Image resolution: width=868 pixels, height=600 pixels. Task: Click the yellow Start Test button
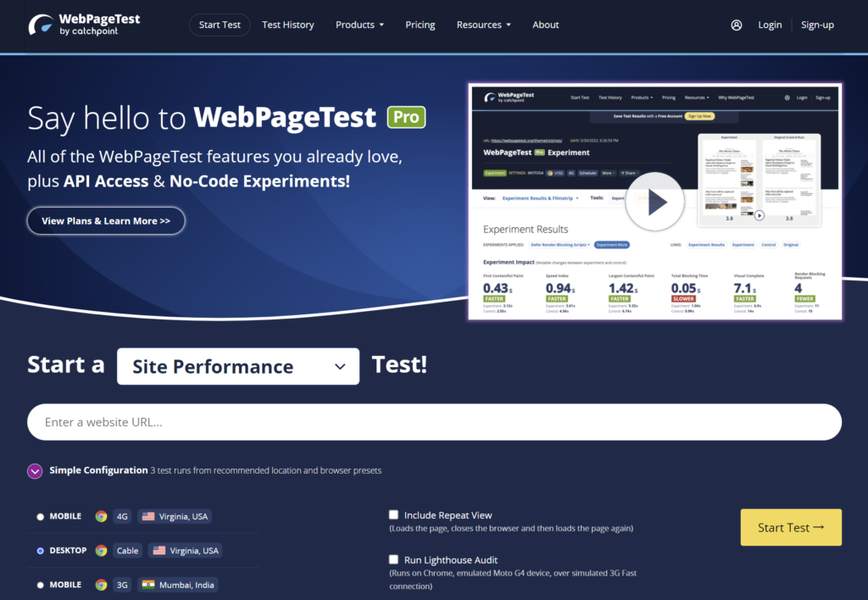tap(791, 527)
